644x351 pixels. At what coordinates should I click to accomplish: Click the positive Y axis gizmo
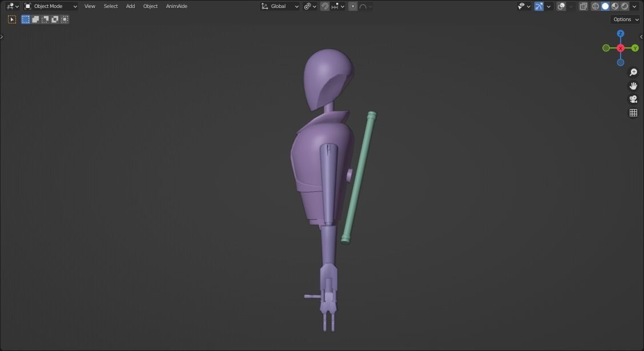[x=635, y=48]
